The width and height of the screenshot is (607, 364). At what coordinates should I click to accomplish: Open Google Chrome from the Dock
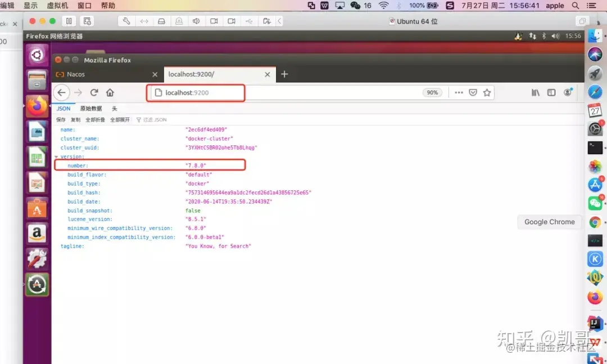pos(595,222)
